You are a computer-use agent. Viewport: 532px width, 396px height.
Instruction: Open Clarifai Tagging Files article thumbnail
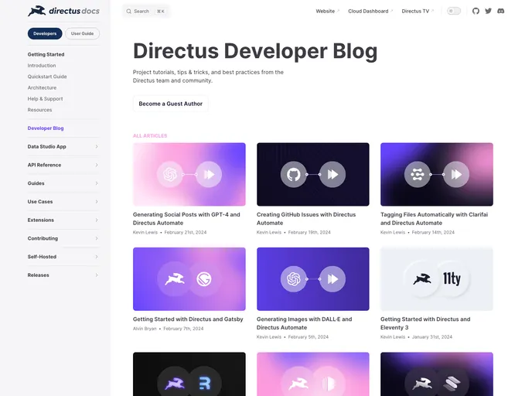[437, 175]
